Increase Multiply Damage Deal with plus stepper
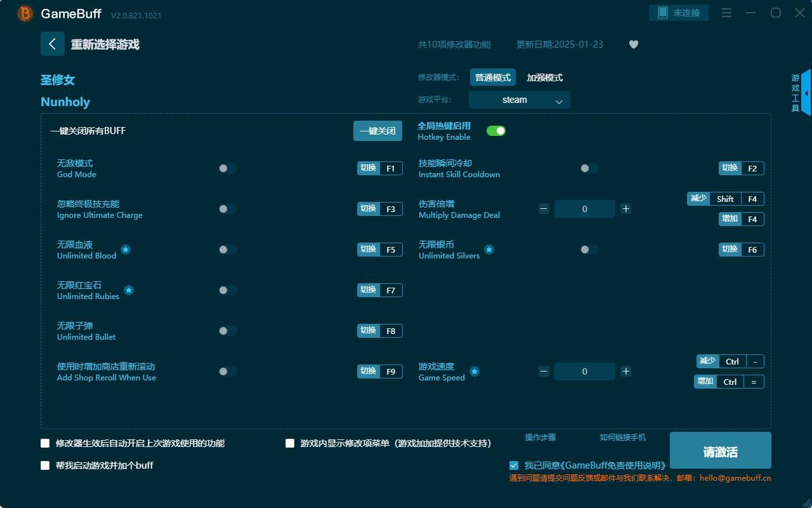Image resolution: width=812 pixels, height=508 pixels. (x=625, y=208)
